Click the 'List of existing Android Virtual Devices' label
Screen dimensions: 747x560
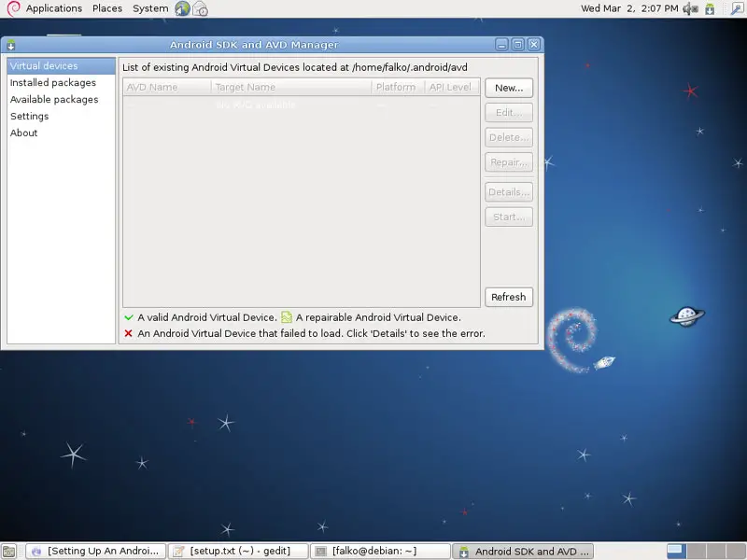pyautogui.click(x=295, y=67)
